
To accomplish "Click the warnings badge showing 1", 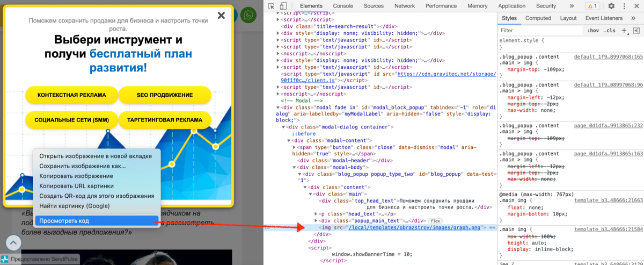I will click(592, 6).
